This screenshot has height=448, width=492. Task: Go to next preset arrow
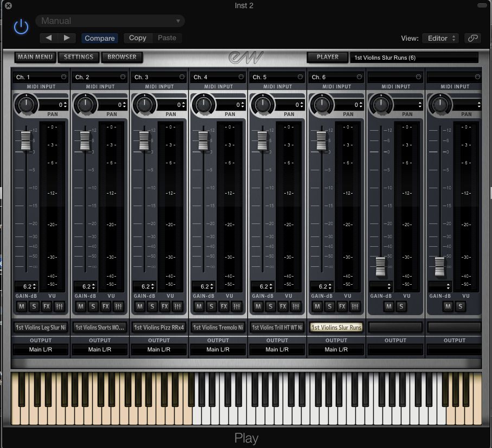point(67,38)
